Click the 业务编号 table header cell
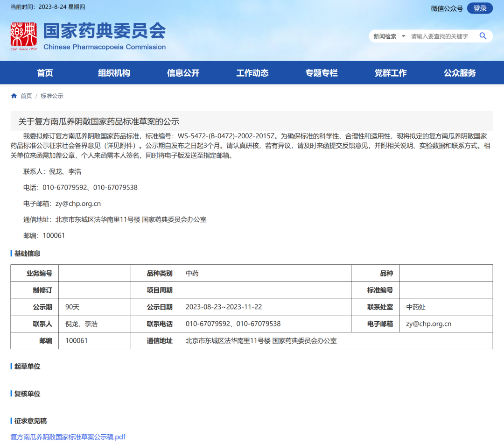 (x=35, y=273)
